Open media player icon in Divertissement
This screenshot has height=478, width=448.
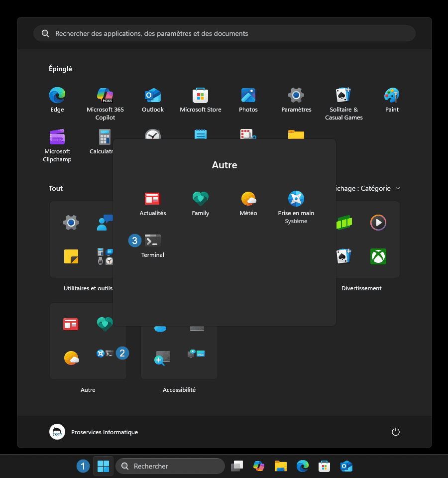pyautogui.click(x=378, y=223)
